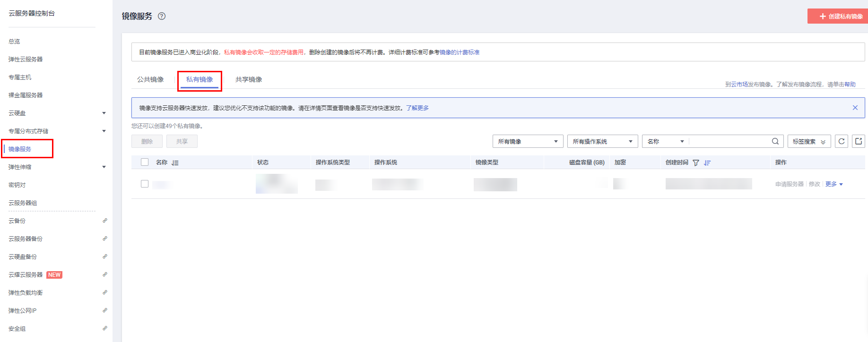Tick the select-all checkbox in table header

(145, 162)
